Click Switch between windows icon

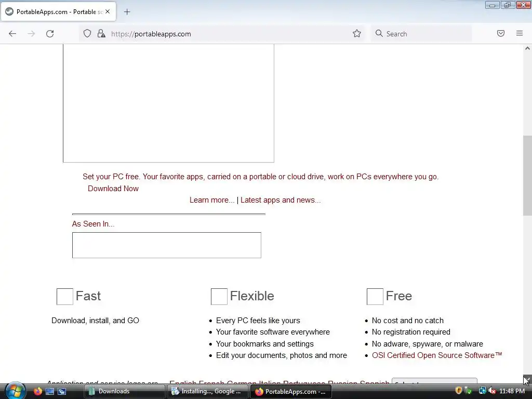(62, 391)
